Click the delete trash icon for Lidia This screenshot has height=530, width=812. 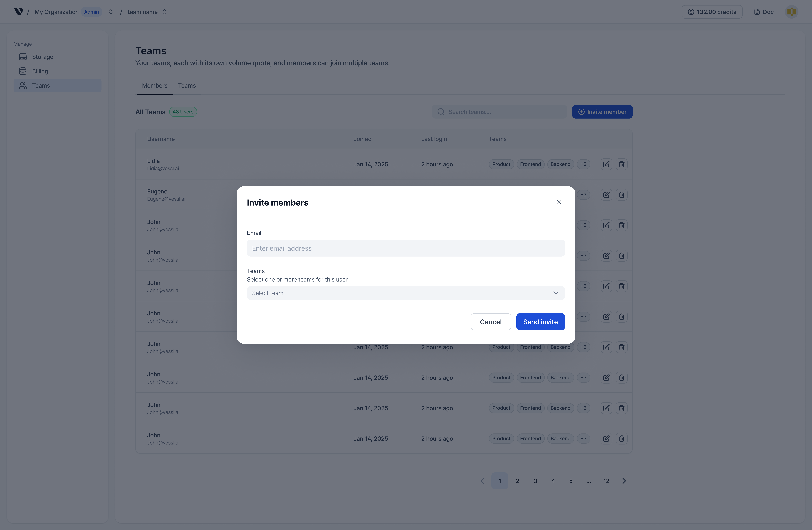click(622, 164)
